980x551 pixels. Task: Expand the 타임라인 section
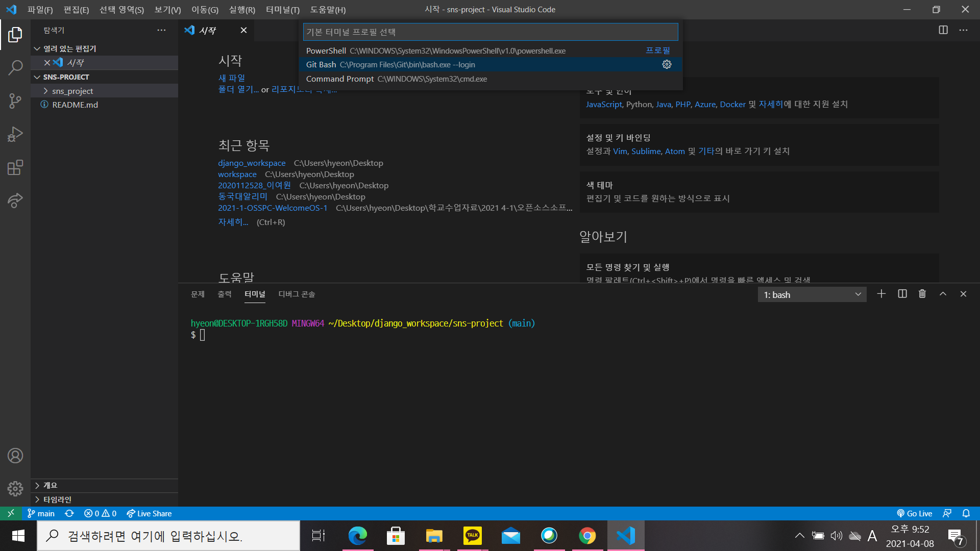pyautogui.click(x=57, y=499)
